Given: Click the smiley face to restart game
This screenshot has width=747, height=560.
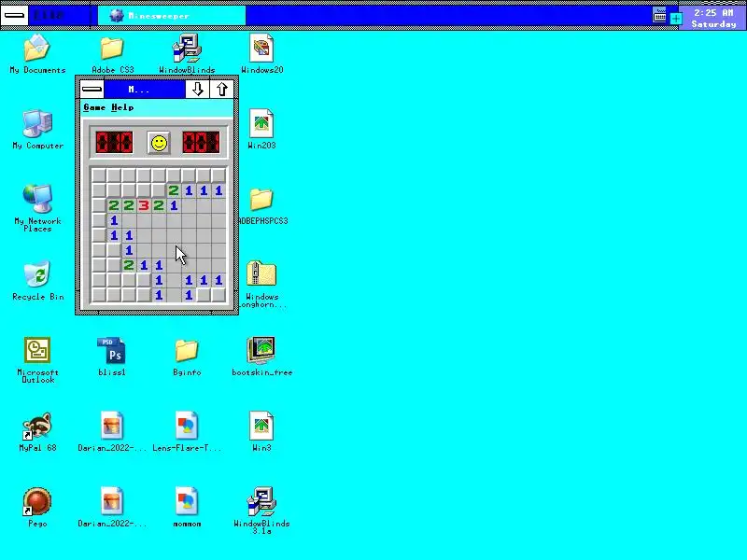Looking at the screenshot, I should pos(159,143).
